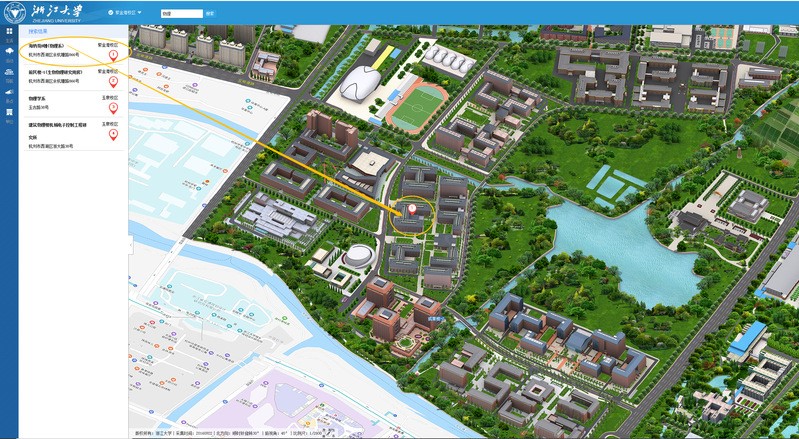The height and width of the screenshot is (439, 799).
Task: Click red pin number 4 in results list
Action: tap(113, 134)
